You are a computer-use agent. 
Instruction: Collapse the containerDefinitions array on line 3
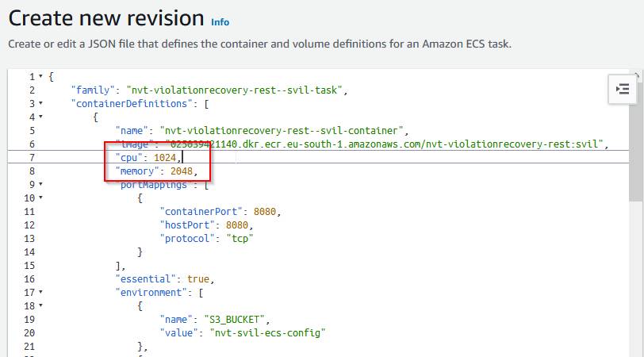pyautogui.click(x=40, y=104)
